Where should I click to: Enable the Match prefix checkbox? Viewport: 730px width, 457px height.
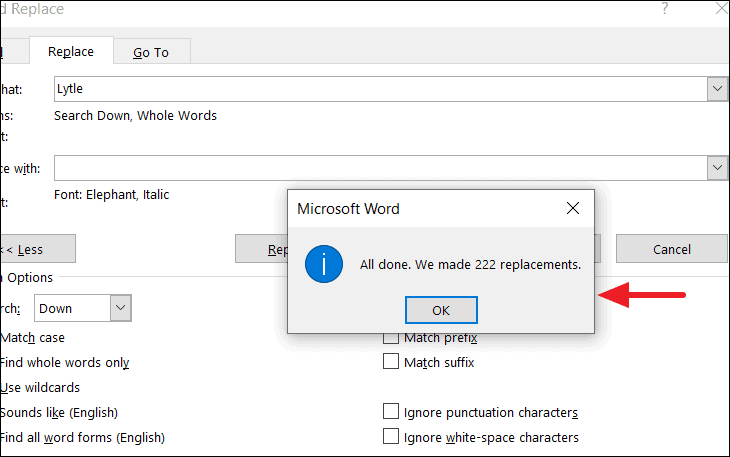coord(391,338)
